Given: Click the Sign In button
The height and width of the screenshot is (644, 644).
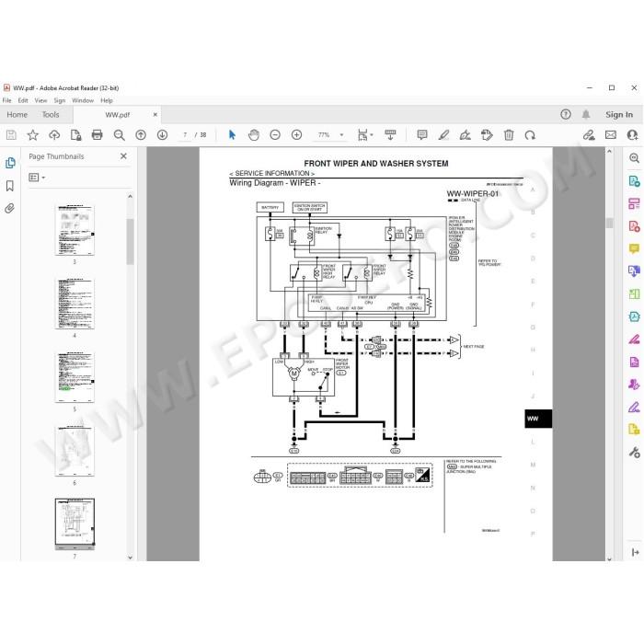Looking at the screenshot, I should point(619,115).
